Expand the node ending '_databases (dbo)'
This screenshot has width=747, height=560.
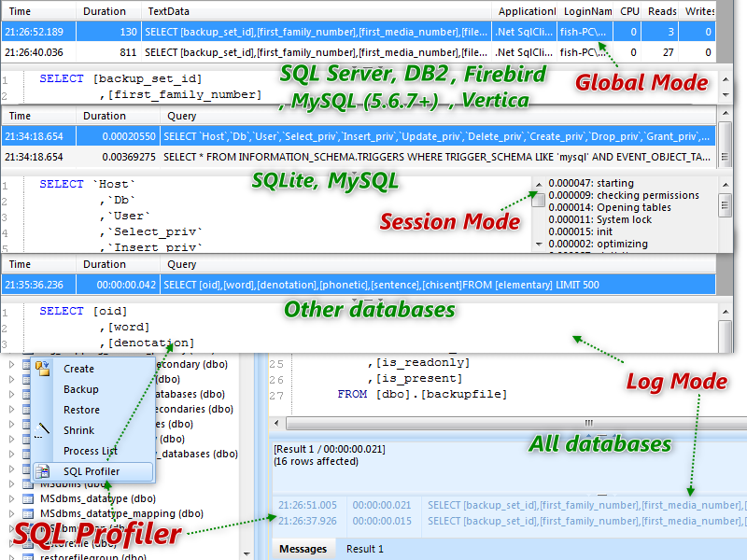tap(12, 454)
